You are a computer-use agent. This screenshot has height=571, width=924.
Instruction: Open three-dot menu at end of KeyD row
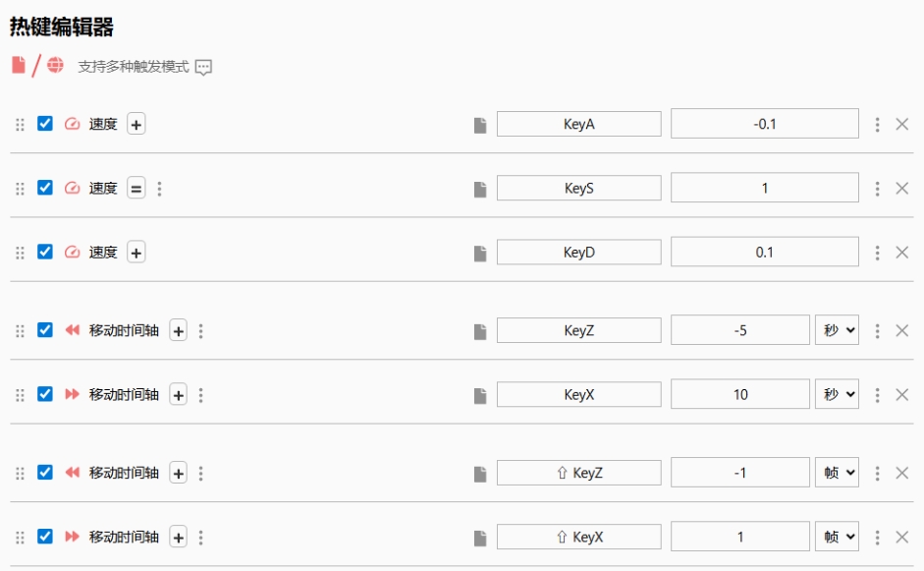(877, 253)
